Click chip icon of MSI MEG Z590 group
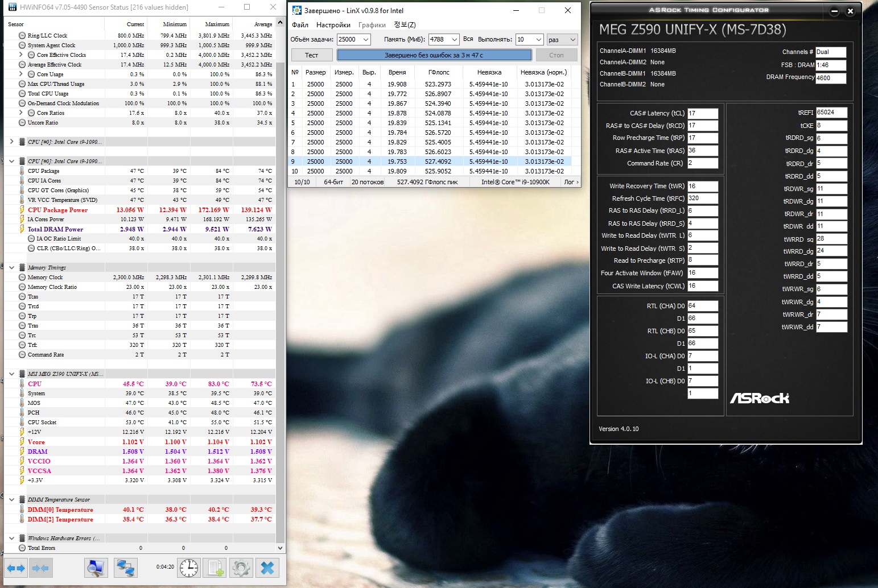Screen dimensions: 878x588 tap(22, 374)
